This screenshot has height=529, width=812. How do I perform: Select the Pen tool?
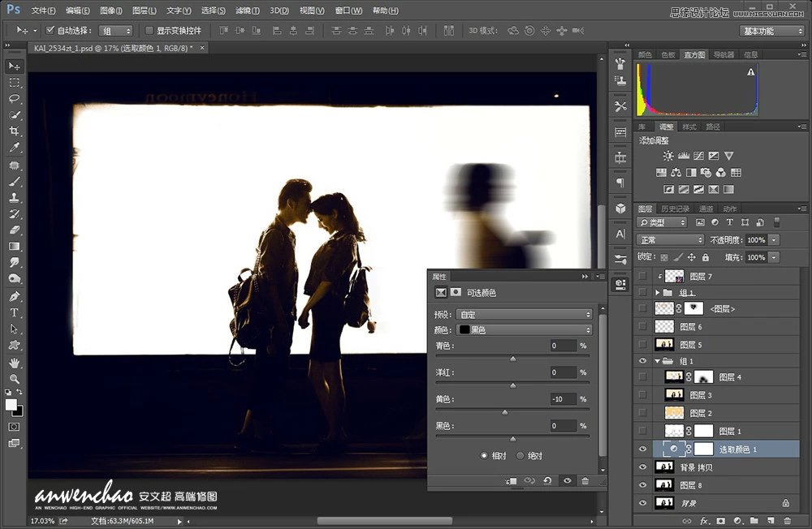[x=15, y=297]
